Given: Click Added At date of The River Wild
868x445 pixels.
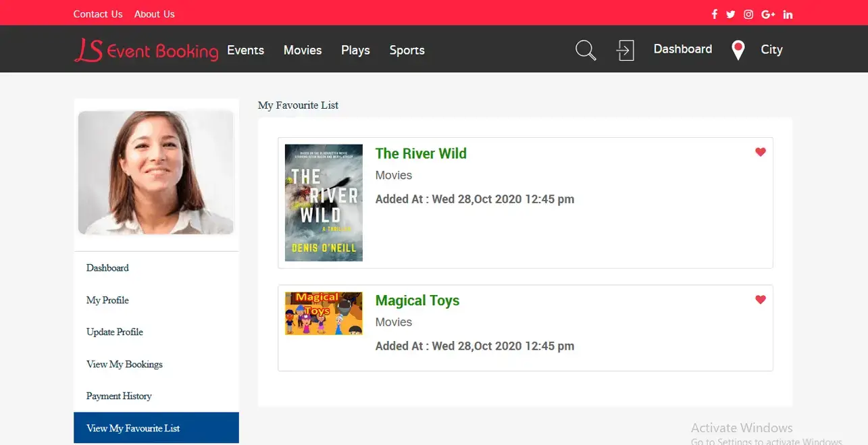Looking at the screenshot, I should (475, 199).
